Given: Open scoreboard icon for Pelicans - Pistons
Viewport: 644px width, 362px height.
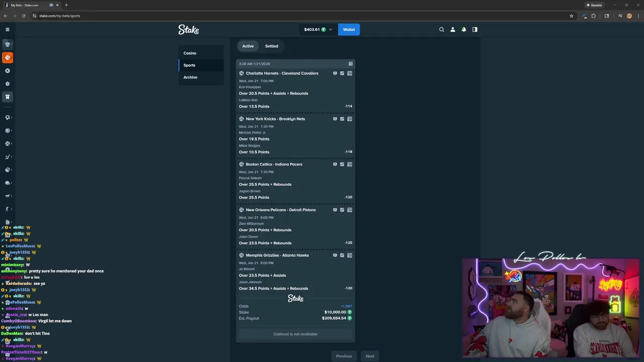Looking at the screenshot, I should pyautogui.click(x=350, y=210).
